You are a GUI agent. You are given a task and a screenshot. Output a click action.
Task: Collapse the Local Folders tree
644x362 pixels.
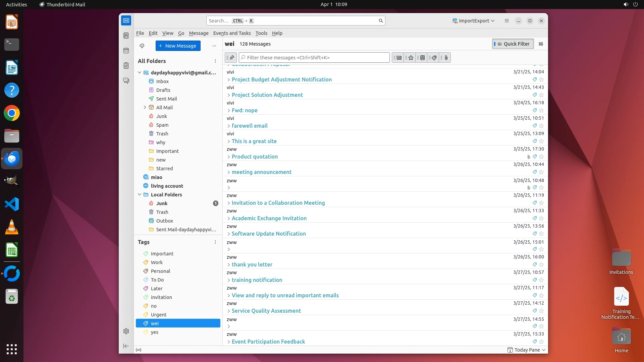[140, 195]
